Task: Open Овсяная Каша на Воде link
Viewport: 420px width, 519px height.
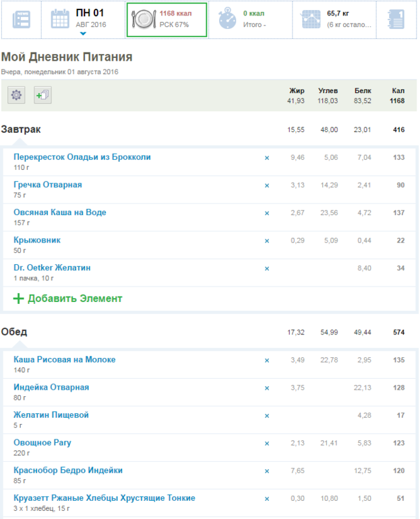Action: pos(60,212)
